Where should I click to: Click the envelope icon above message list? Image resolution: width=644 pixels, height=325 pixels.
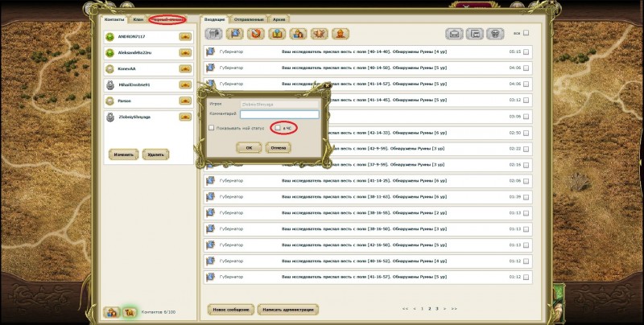click(455, 34)
